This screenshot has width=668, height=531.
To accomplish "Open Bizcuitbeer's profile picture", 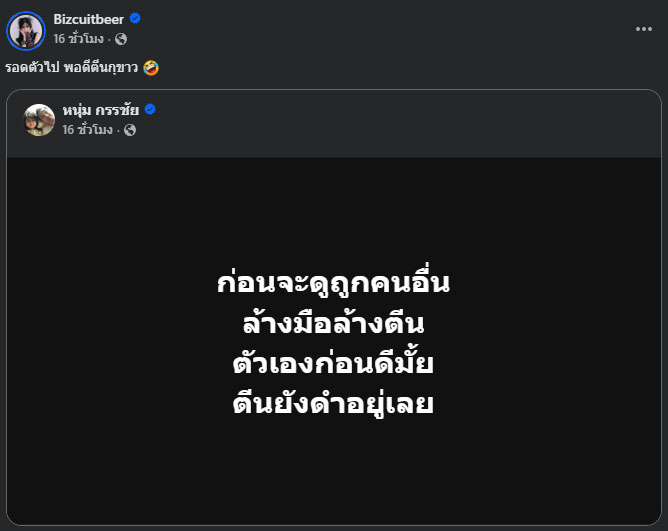I will [x=26, y=31].
